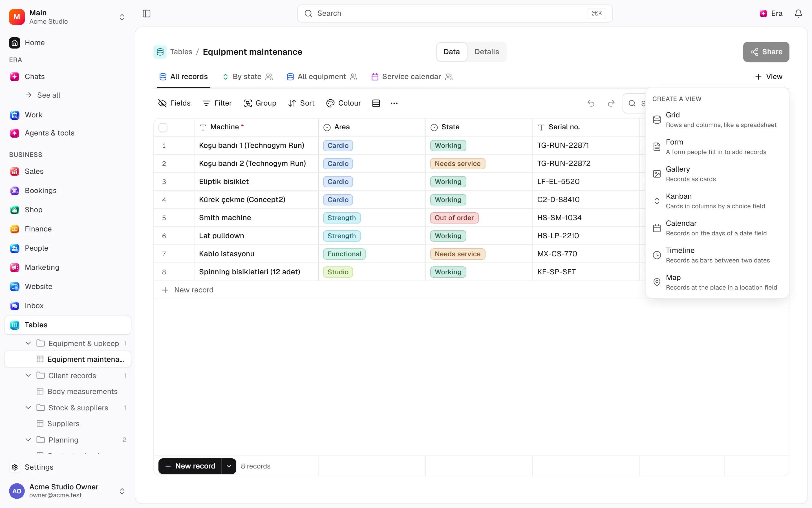Open notifications bell
This screenshot has width=812, height=508.
[x=798, y=14]
